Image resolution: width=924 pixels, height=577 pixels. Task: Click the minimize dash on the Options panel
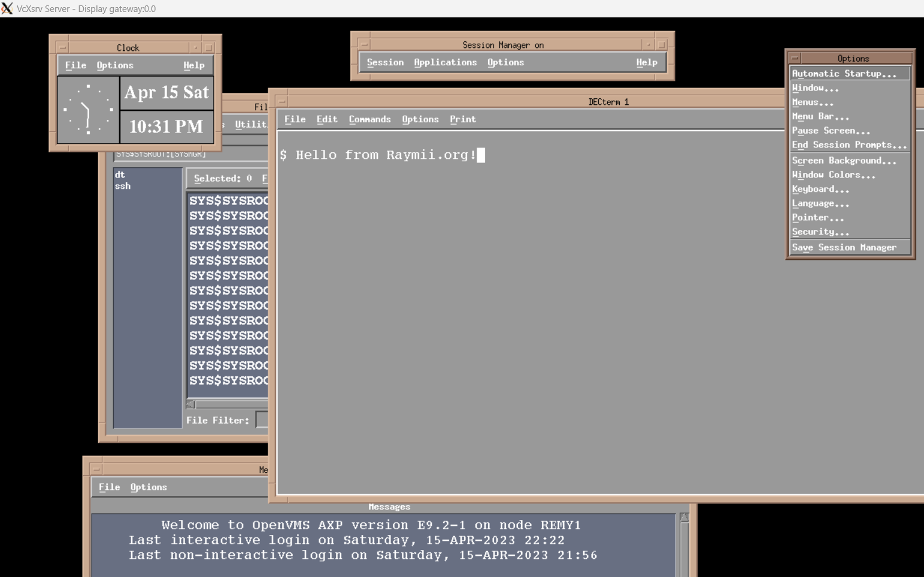(795, 58)
